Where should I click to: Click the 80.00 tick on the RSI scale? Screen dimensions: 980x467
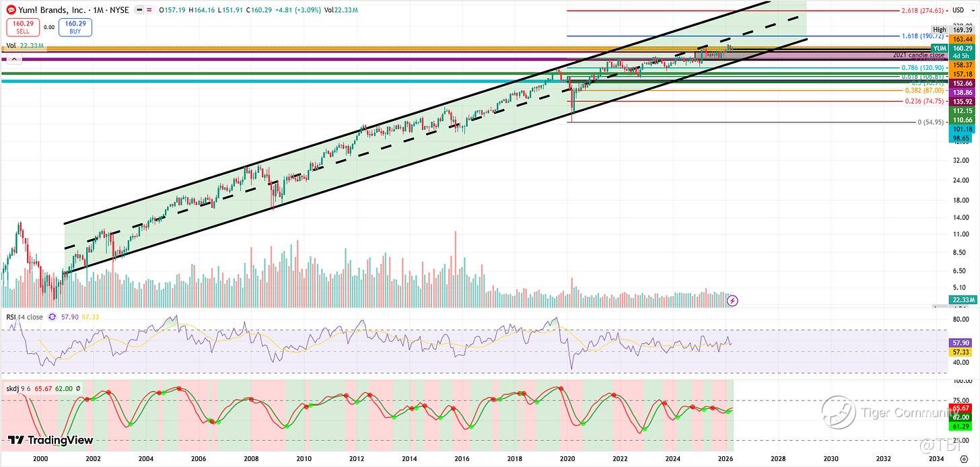tap(960, 319)
